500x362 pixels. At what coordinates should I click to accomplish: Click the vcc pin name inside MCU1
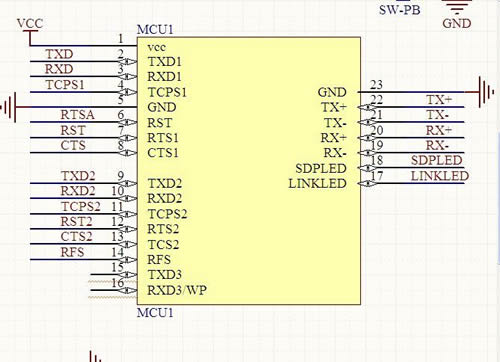click(156, 47)
